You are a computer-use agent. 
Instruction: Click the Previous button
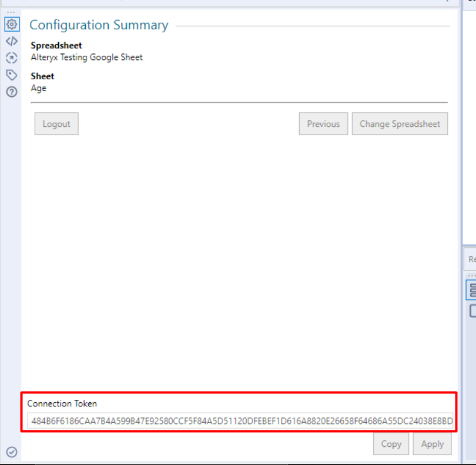(x=323, y=124)
